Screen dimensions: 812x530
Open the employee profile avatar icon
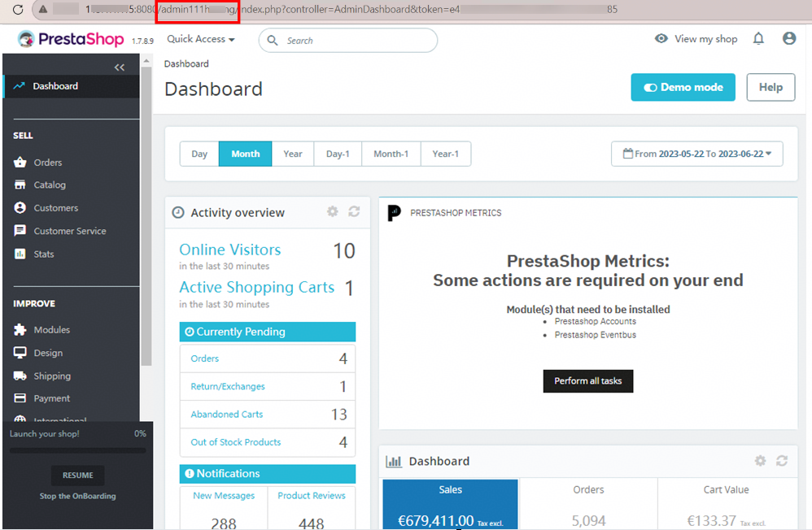[789, 38]
